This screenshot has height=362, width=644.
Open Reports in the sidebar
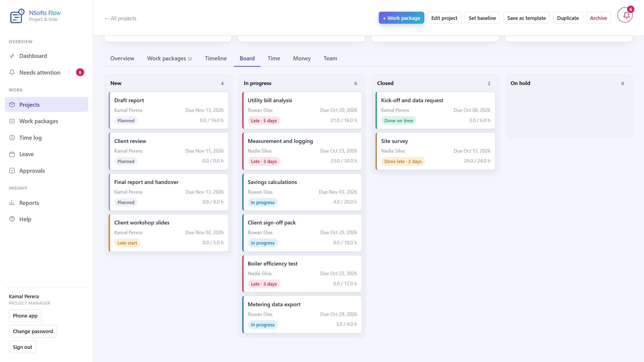46,203
